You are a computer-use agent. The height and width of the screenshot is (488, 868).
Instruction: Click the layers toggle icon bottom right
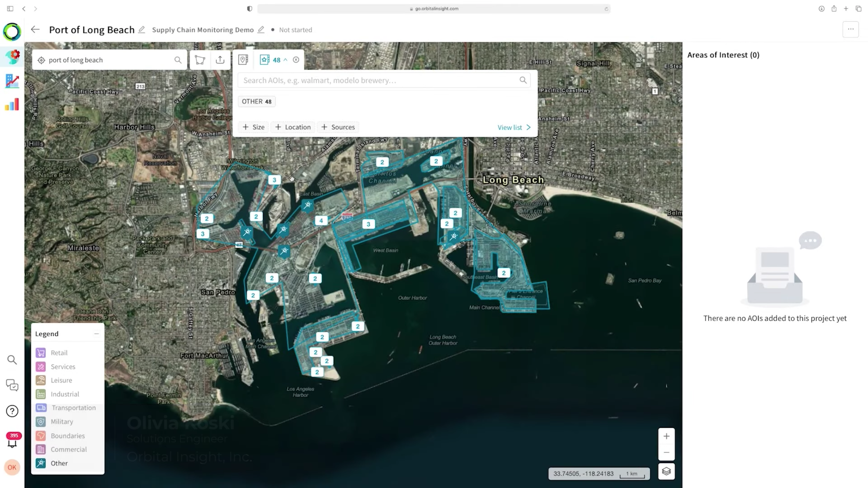pyautogui.click(x=667, y=471)
